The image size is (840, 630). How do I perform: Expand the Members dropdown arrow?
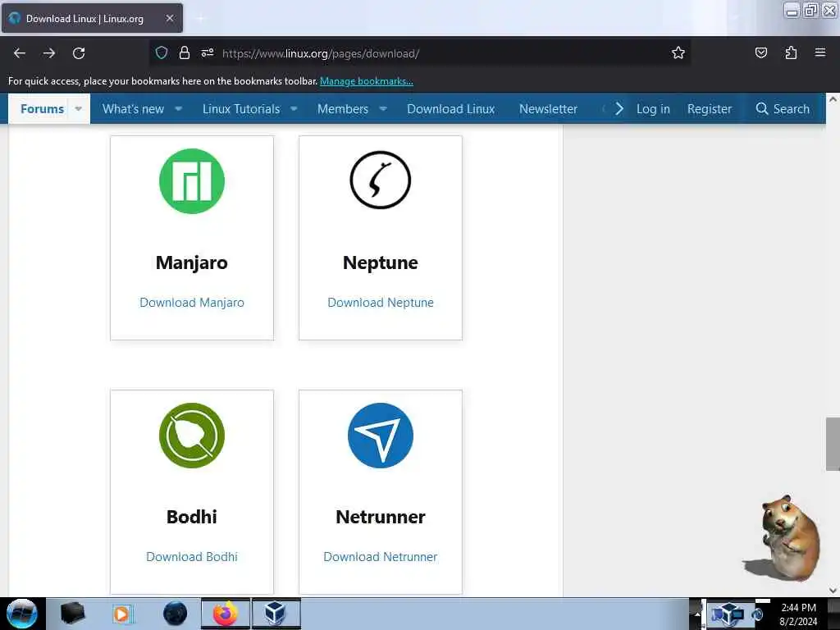(383, 109)
